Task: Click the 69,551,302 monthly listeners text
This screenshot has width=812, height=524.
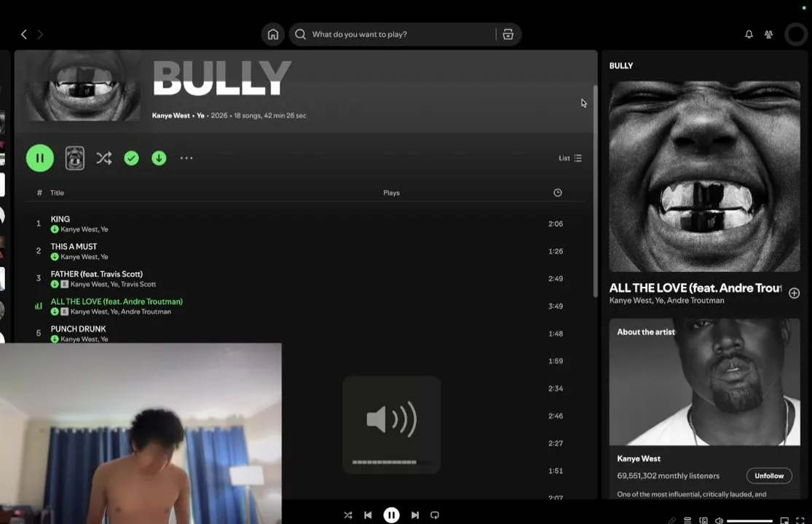Action: [668, 475]
